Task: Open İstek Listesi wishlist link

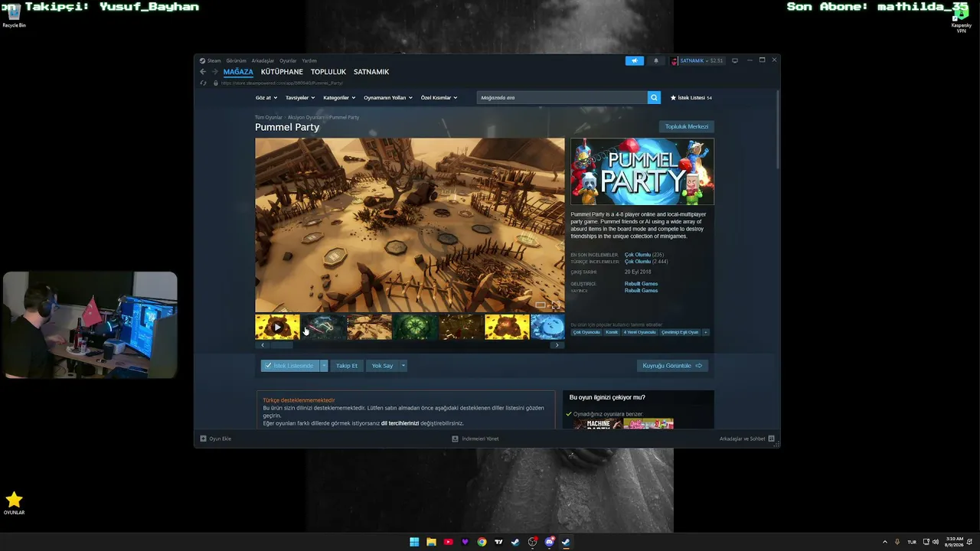Action: [691, 98]
